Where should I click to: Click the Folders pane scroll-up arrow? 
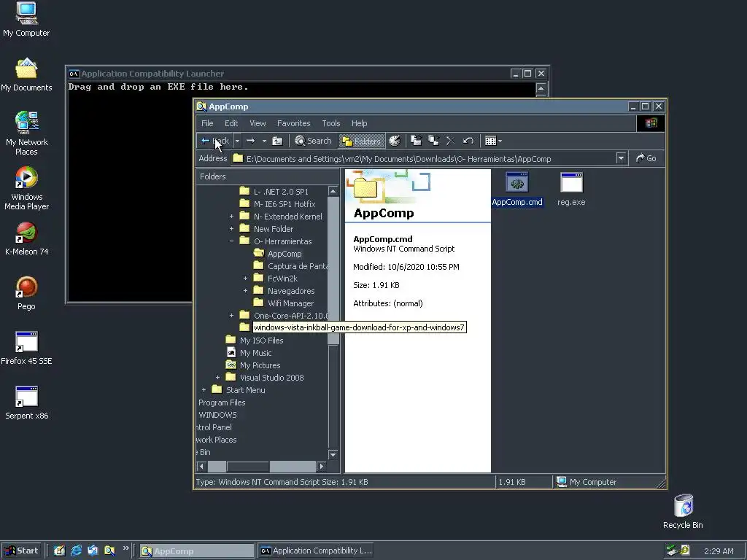[333, 192]
